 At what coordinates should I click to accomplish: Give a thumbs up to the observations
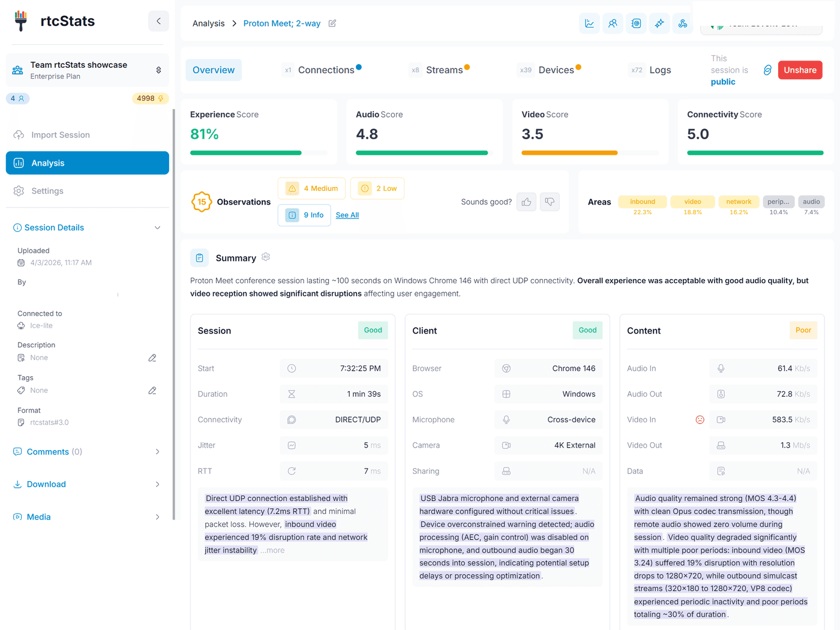tap(526, 202)
